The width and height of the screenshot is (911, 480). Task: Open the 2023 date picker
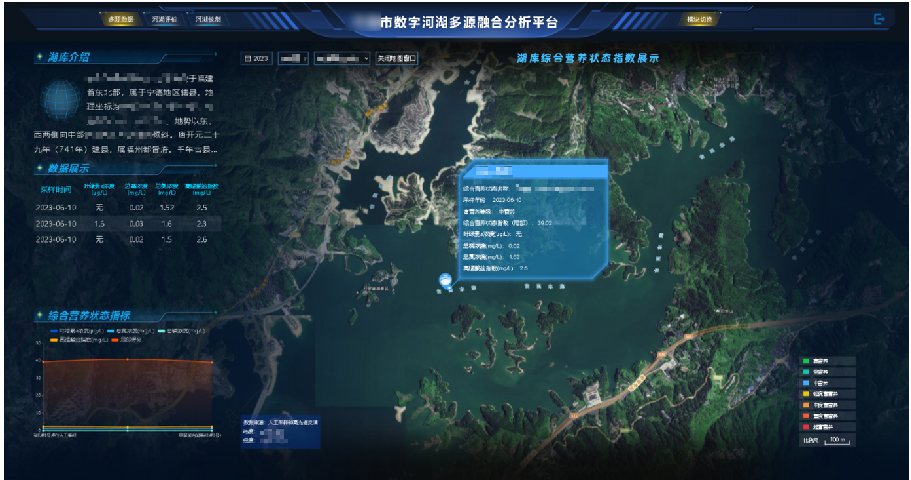pyautogui.click(x=257, y=59)
